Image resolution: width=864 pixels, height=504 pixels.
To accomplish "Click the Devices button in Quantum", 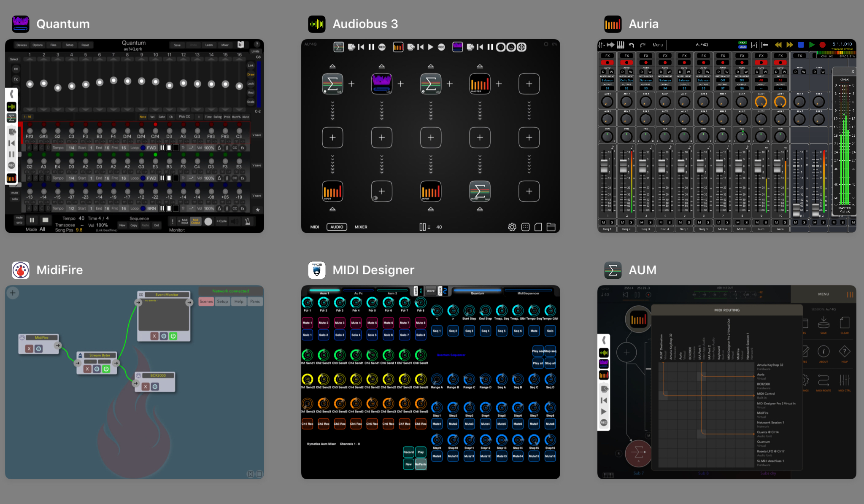I will click(x=22, y=45).
